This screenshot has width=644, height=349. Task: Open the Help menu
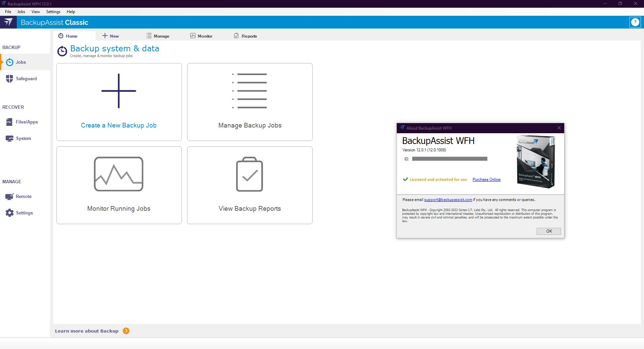pyautogui.click(x=71, y=12)
